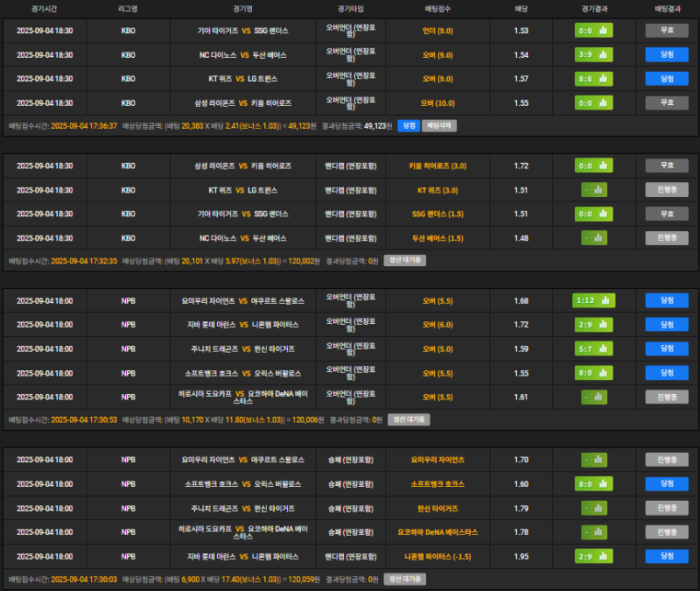
Task: Select the 오버 (10.0) bet selection text
Action: pos(437,103)
